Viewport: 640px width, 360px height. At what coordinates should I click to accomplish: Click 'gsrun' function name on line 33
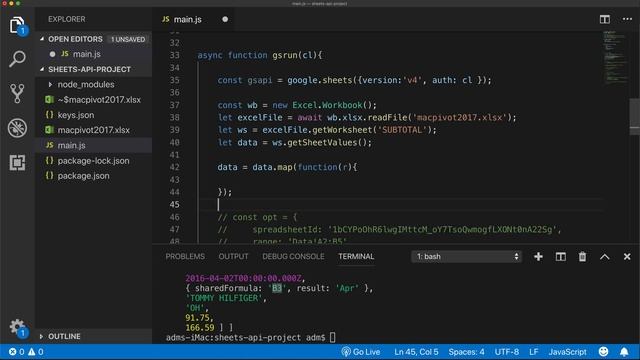click(285, 55)
